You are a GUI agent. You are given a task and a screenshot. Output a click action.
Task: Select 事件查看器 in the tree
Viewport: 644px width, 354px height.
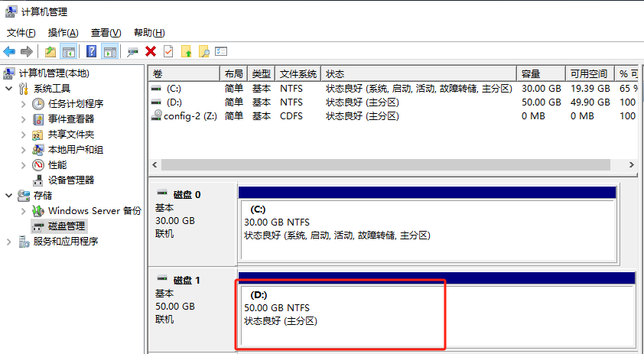71,119
